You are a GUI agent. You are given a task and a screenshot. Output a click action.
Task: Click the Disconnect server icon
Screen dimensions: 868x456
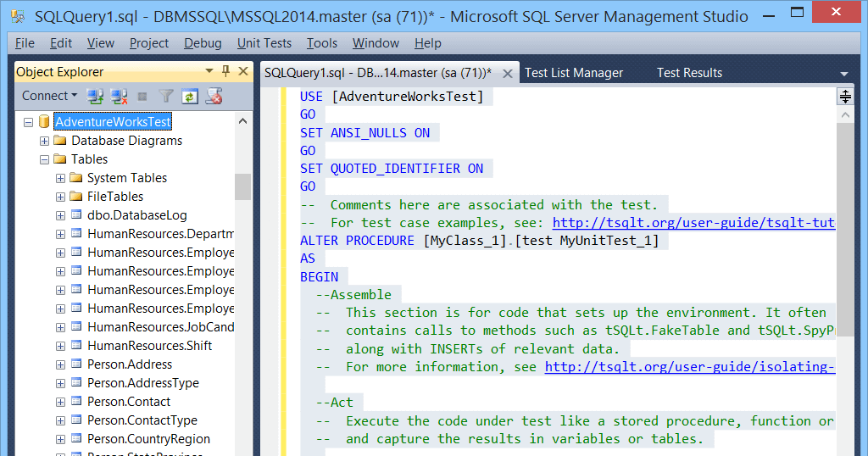click(x=119, y=97)
